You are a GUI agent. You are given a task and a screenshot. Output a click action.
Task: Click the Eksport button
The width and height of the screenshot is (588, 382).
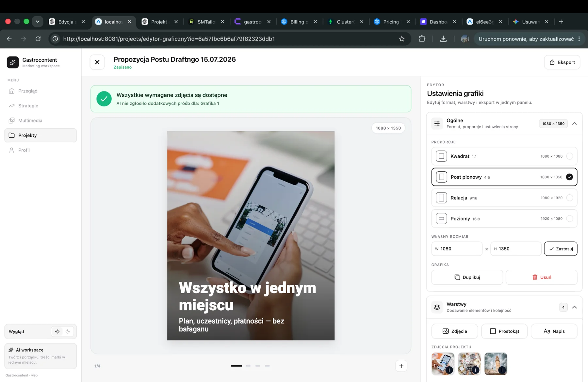pyautogui.click(x=562, y=62)
